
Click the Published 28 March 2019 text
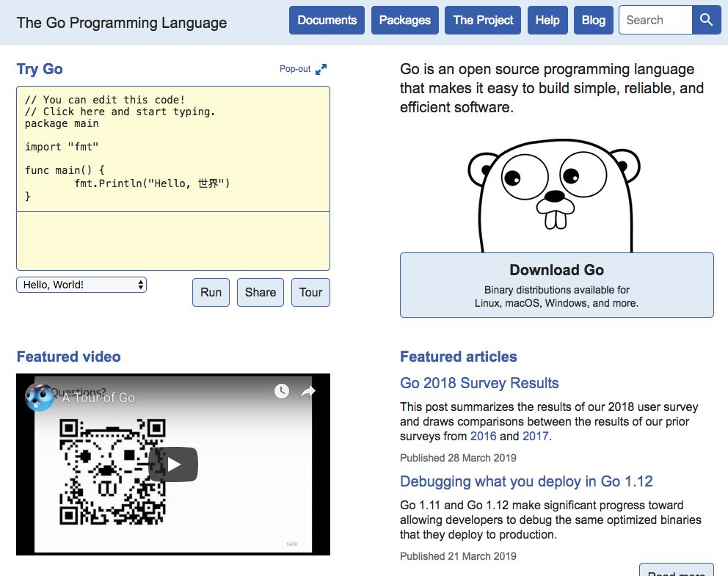click(458, 458)
